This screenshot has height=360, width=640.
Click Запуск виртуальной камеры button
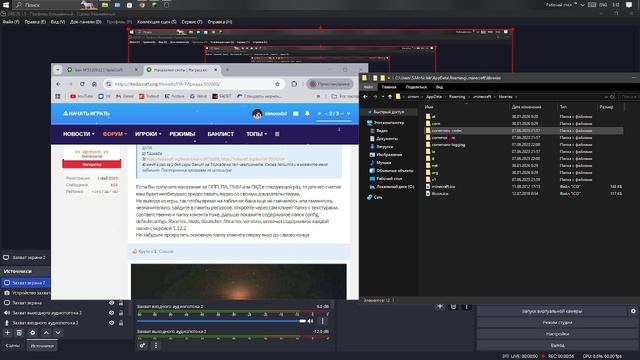552,311
